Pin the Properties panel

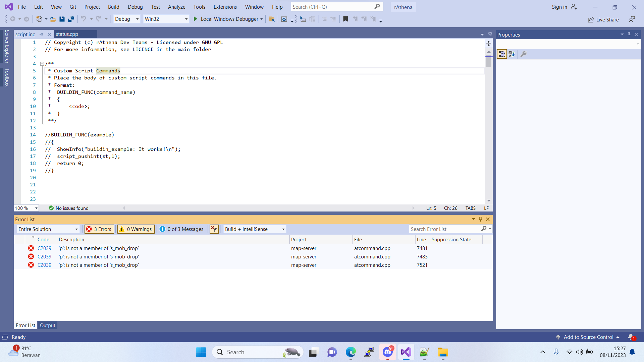(629, 35)
